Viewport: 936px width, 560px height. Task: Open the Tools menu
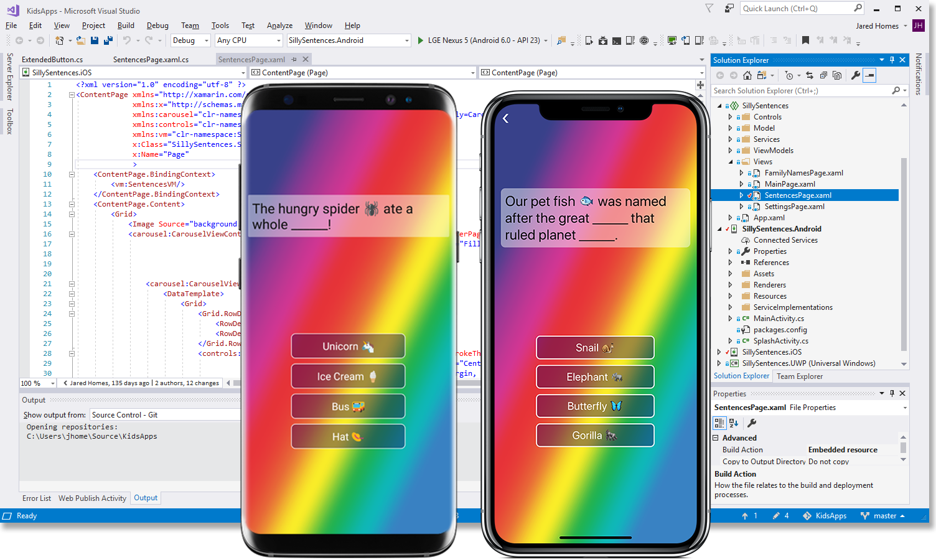220,26
